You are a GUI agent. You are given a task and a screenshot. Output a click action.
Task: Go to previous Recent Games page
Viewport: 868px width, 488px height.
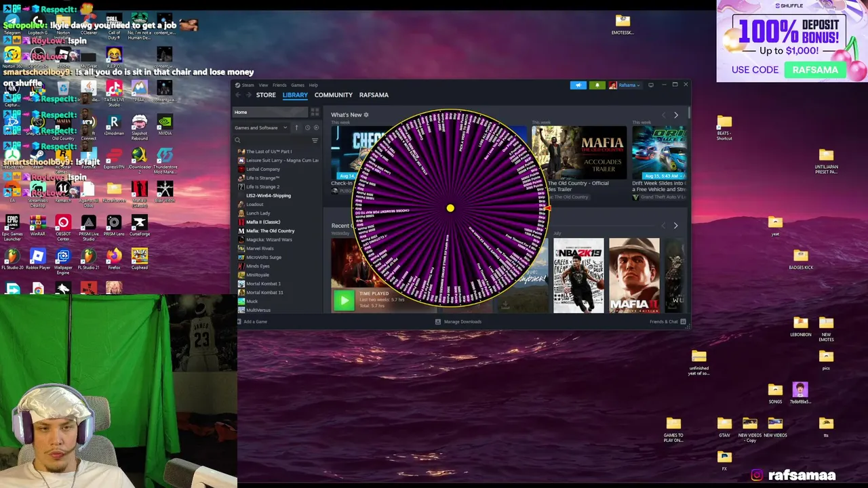(x=663, y=226)
